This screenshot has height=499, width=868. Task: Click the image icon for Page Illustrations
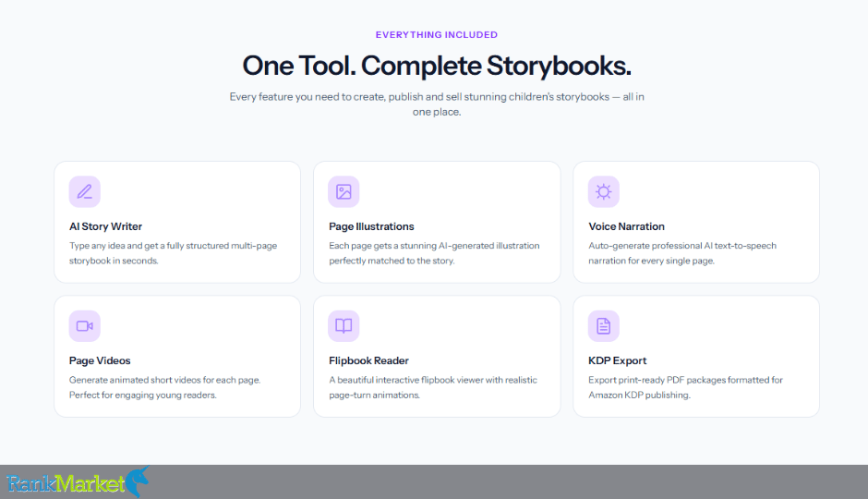pos(344,191)
